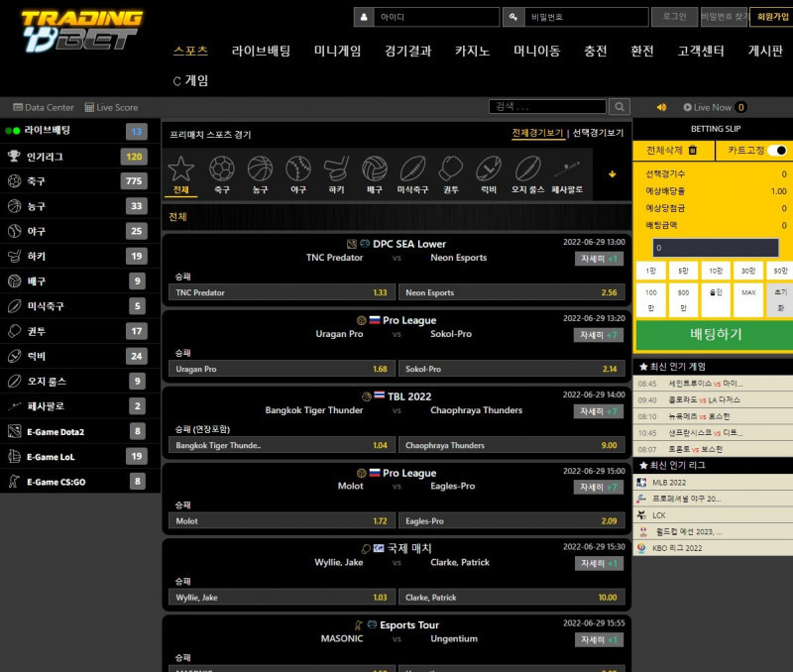This screenshot has width=793, height=672.
Task: Select the boxing glove icon filter
Action: (450, 168)
